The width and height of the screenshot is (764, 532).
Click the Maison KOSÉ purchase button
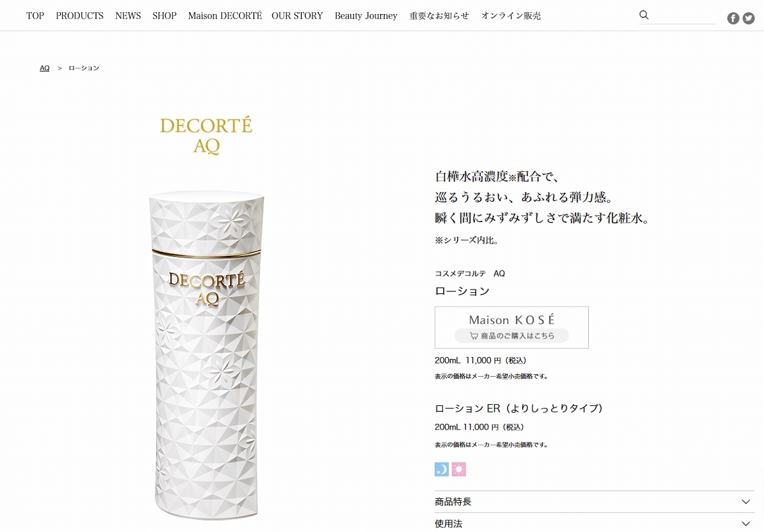[x=512, y=327]
